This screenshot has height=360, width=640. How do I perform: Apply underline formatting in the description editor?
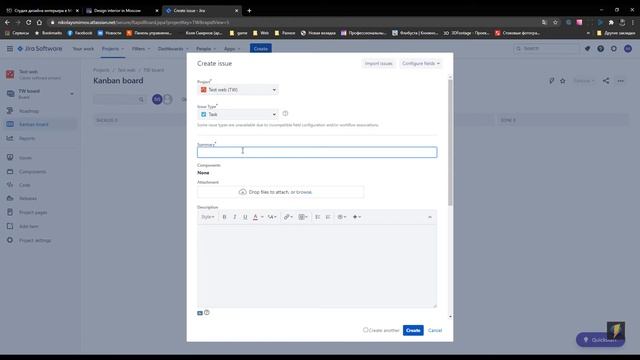click(245, 217)
